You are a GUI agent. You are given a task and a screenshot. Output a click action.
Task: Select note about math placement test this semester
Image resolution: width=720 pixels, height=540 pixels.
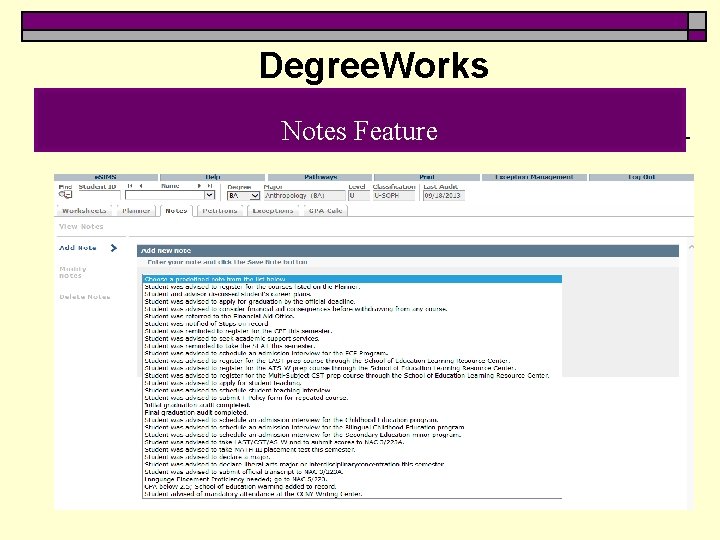click(x=352, y=450)
